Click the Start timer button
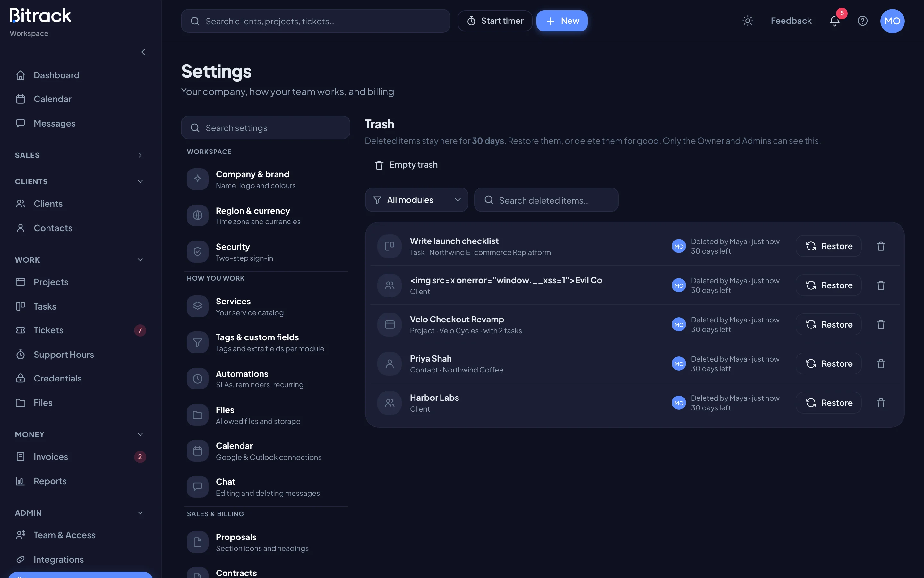 pyautogui.click(x=495, y=21)
